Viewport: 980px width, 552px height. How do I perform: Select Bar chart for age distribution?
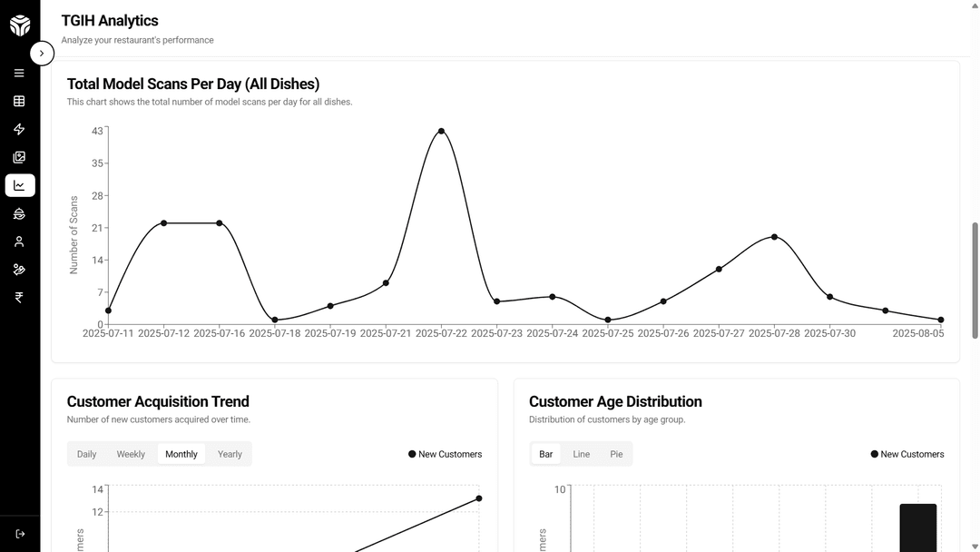tap(546, 454)
